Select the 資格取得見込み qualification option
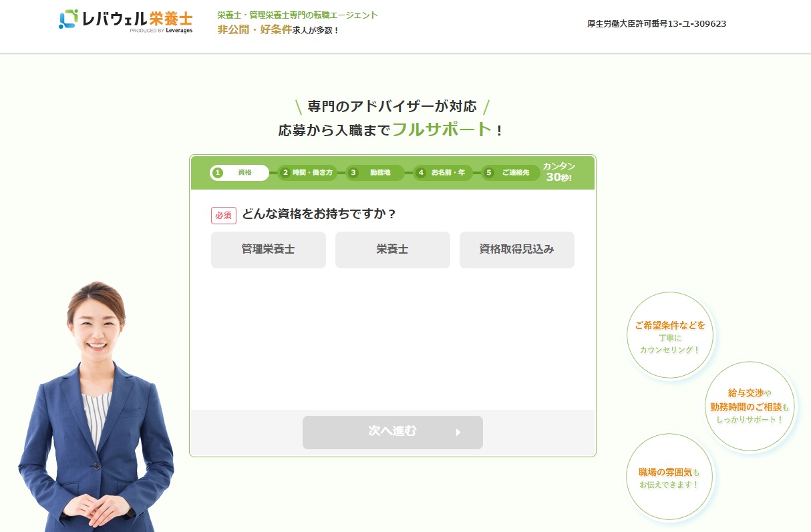This screenshot has width=811, height=532. 516,250
